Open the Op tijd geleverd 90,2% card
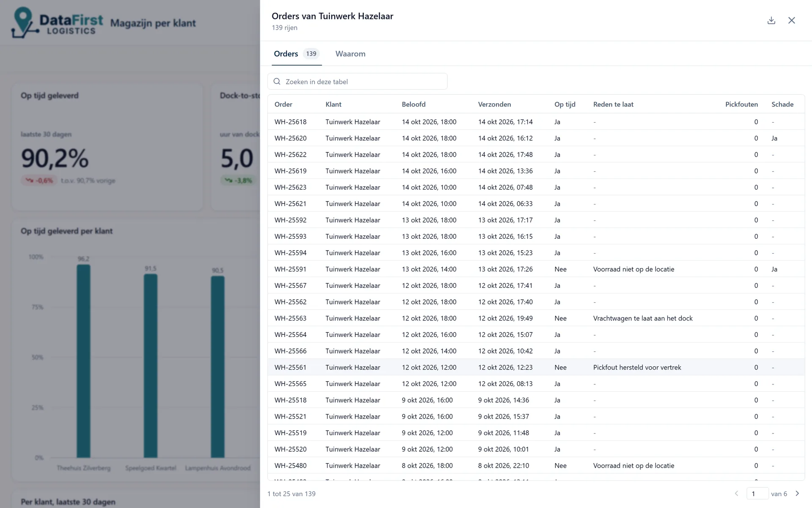 click(107, 146)
